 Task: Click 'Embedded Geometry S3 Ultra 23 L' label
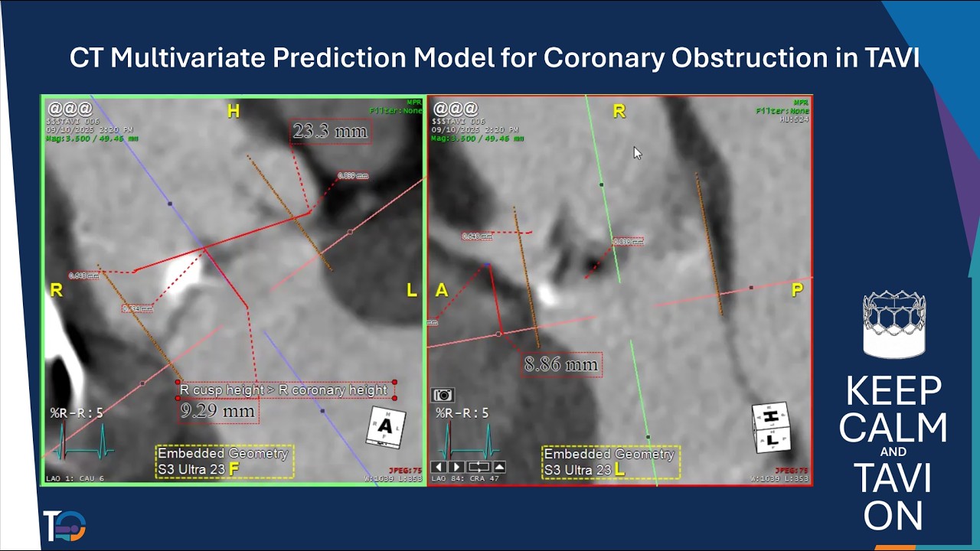click(610, 462)
